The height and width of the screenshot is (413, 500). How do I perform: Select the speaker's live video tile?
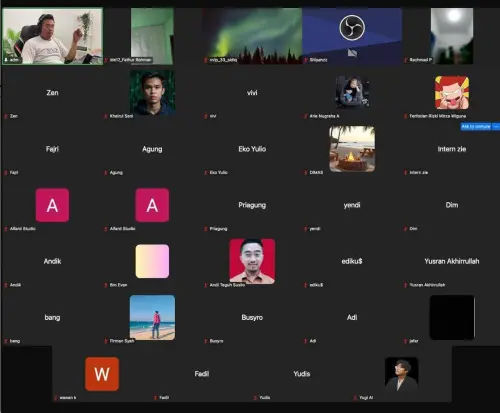pos(53,36)
